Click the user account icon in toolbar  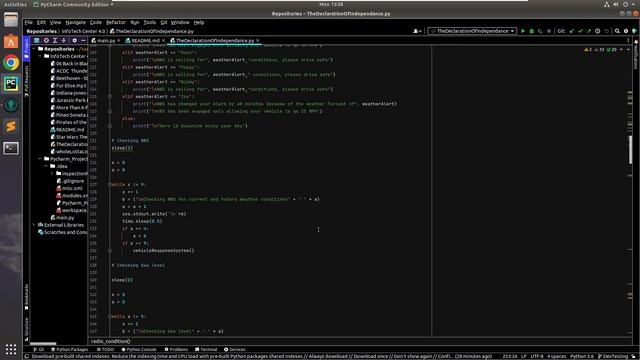[416, 31]
